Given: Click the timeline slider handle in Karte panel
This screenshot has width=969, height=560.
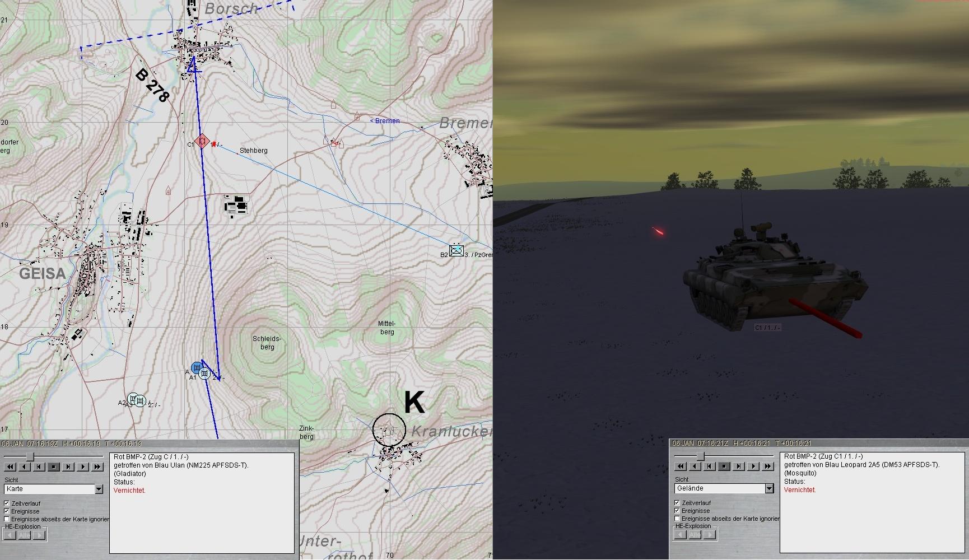Looking at the screenshot, I should [30, 457].
